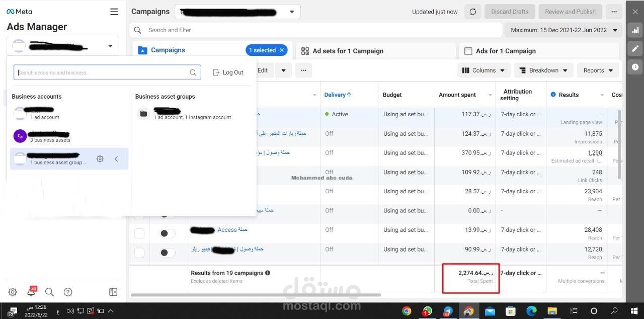Viewport: 644px width, 319px height.
Task: Open the dropdown arrow next to Edit
Action: click(x=284, y=70)
